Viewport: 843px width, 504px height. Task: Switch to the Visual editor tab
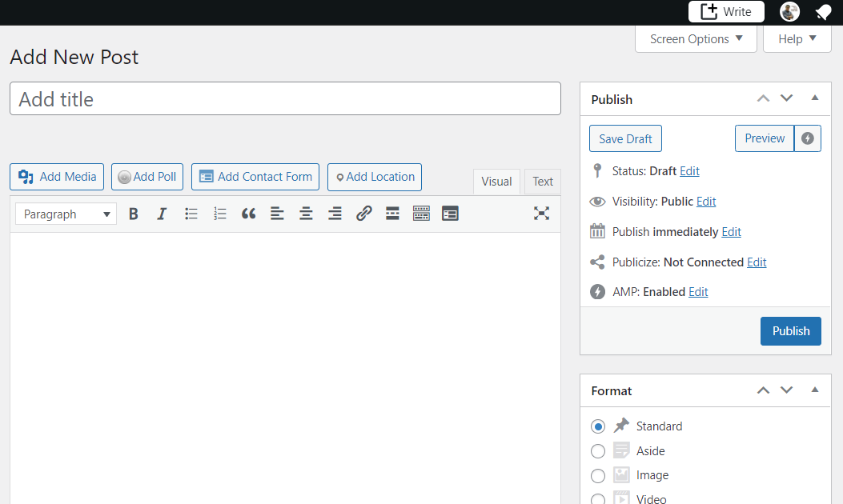[496, 182]
